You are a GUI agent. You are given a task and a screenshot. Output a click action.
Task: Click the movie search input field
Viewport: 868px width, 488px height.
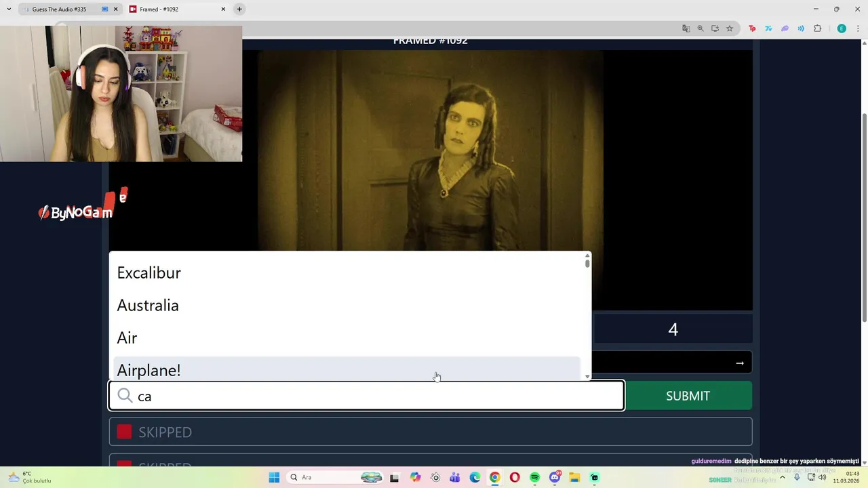(366, 396)
